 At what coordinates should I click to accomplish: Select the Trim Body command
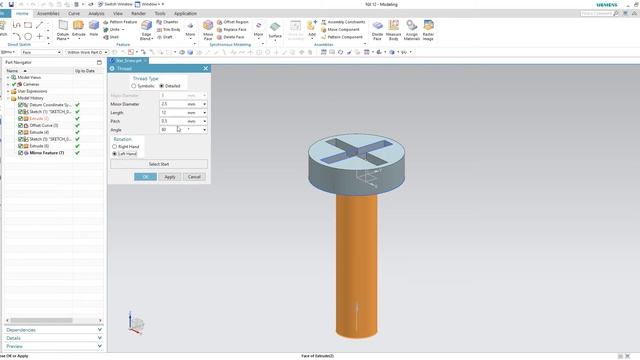168,29
